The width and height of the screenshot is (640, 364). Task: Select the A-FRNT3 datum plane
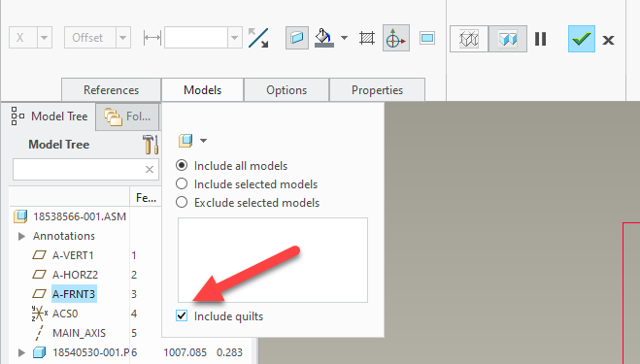[x=74, y=294]
